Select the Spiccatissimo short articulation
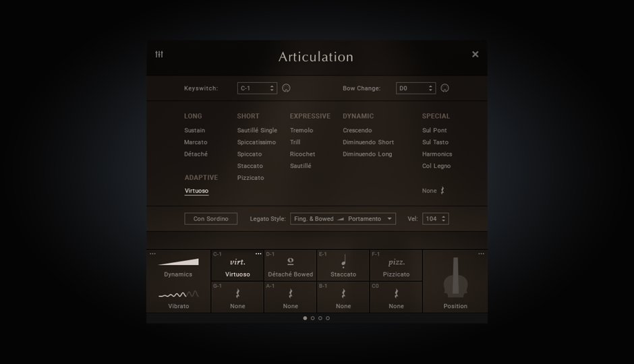 (256, 142)
